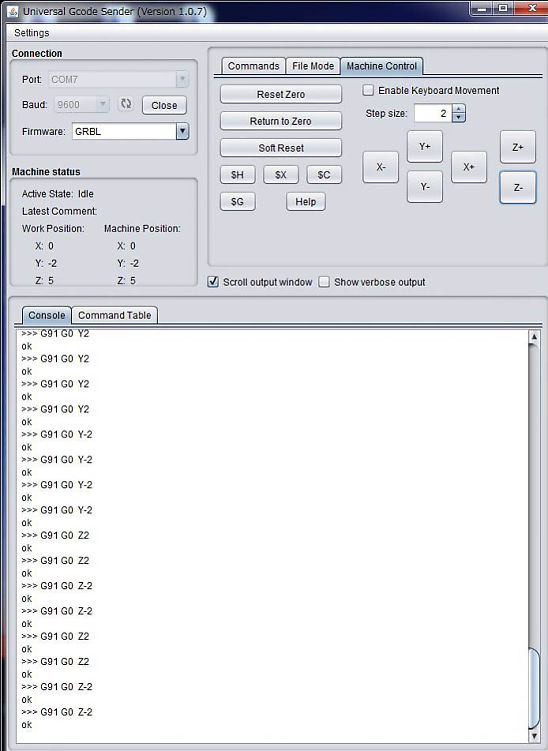Uncheck Scroll output window
This screenshot has width=548, height=751.
click(213, 282)
